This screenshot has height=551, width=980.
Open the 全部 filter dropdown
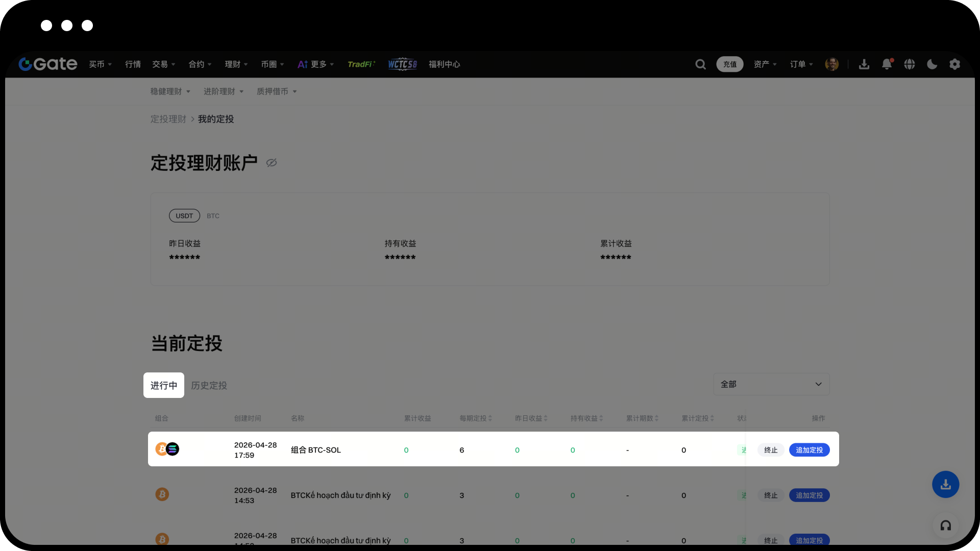(771, 384)
